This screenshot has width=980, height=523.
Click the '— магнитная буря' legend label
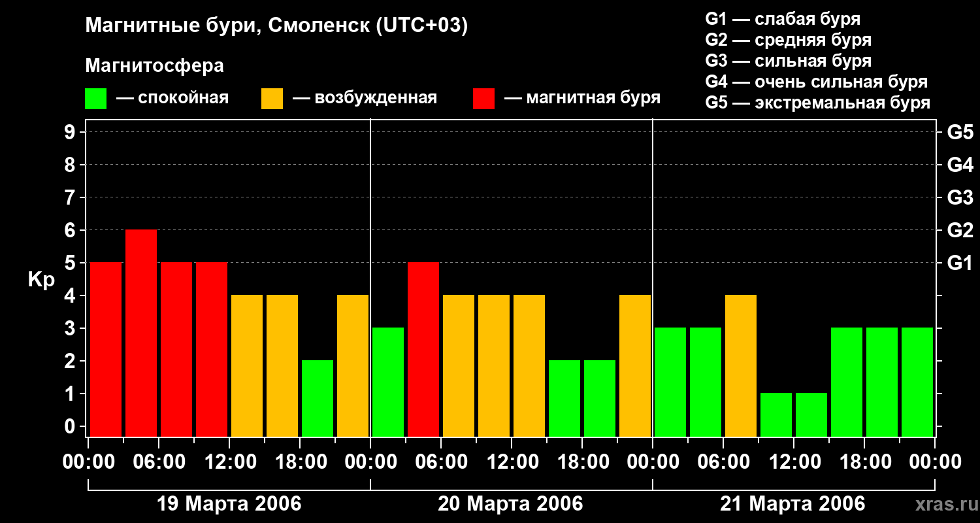(583, 98)
